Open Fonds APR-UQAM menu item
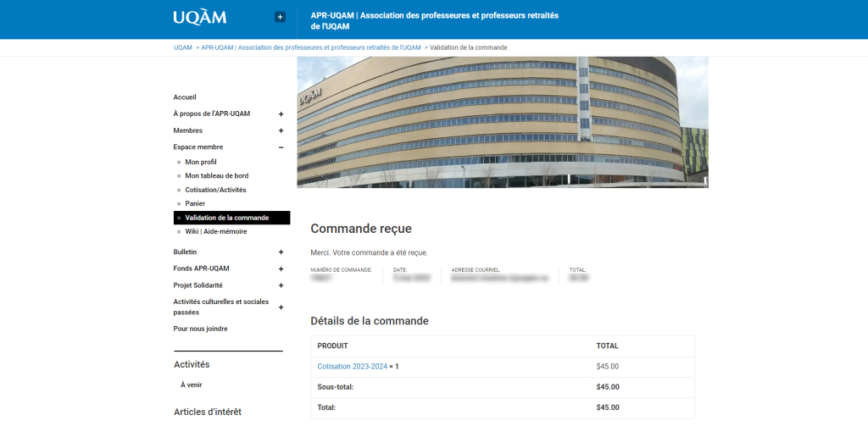Image resolution: width=868 pixels, height=426 pixels. (x=201, y=268)
